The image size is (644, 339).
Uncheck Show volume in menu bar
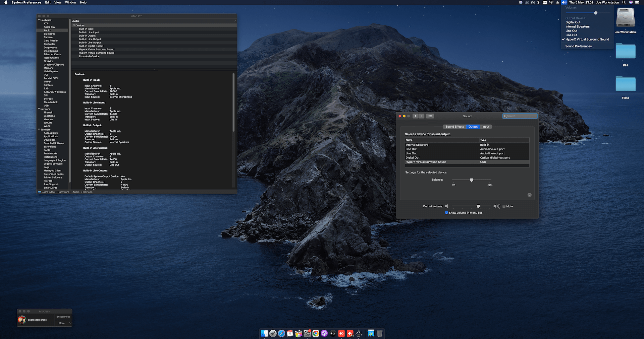click(446, 213)
